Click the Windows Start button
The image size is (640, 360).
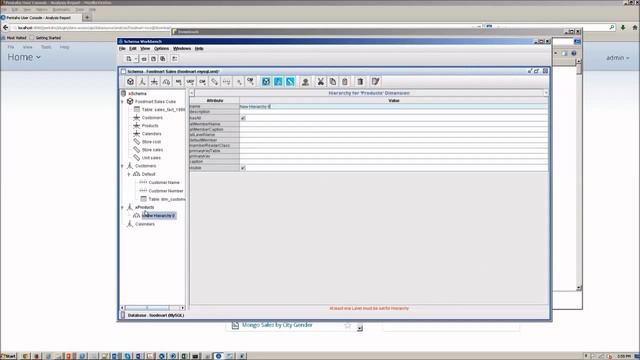click(9, 356)
